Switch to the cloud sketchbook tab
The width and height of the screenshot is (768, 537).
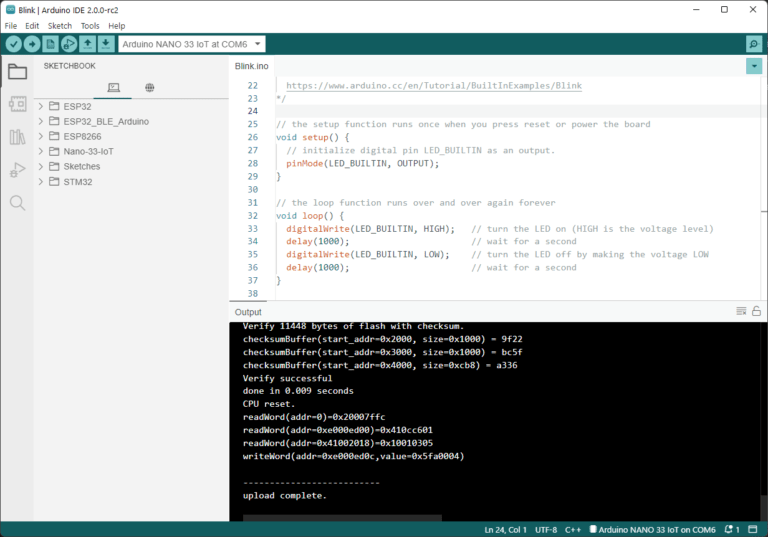pyautogui.click(x=149, y=88)
